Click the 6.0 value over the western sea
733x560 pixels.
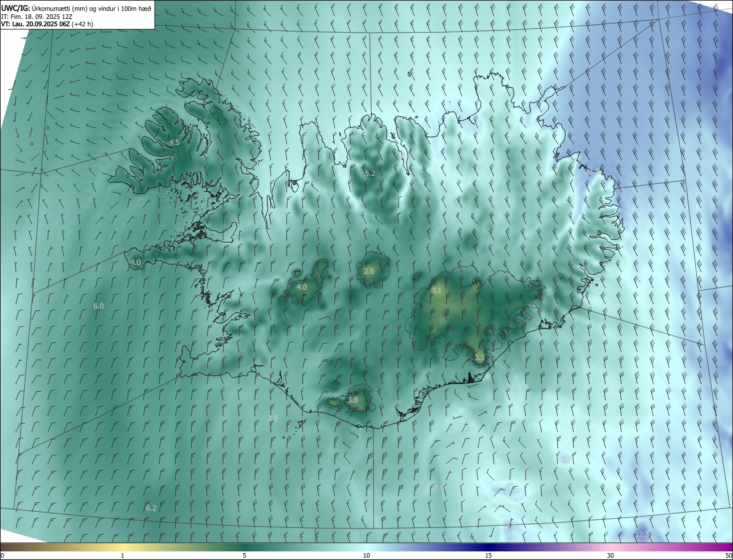[98, 306]
